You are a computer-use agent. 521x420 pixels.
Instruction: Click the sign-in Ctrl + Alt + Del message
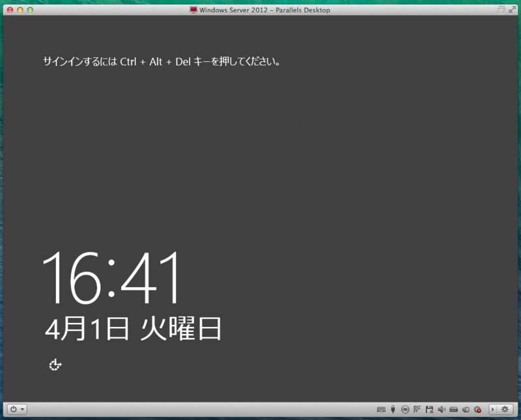pos(162,62)
